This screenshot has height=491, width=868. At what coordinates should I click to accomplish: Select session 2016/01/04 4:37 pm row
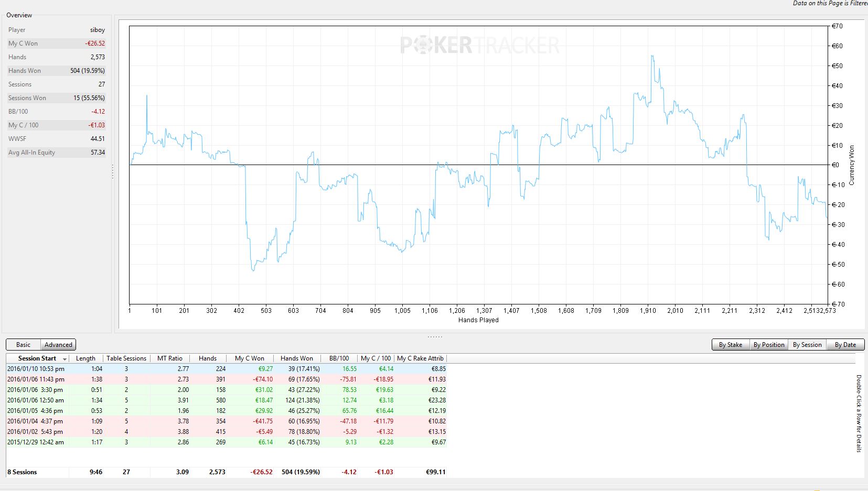(227, 421)
